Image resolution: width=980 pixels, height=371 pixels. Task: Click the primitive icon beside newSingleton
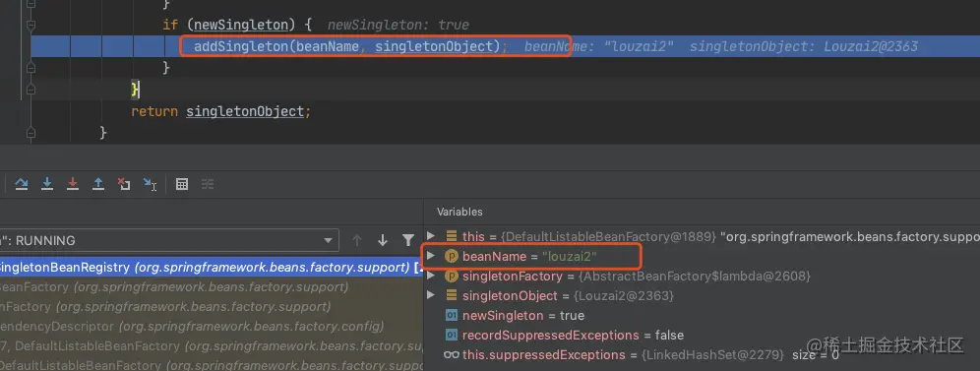(x=452, y=316)
